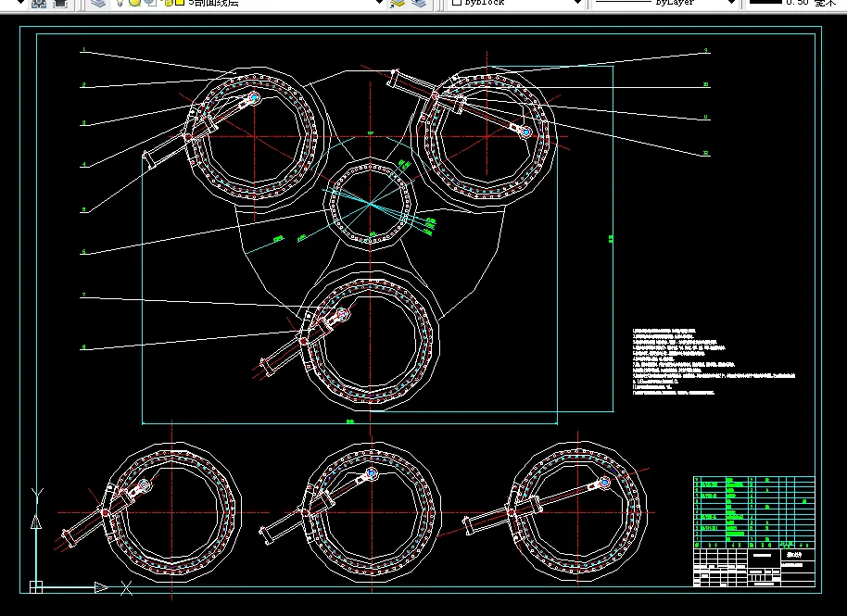The height and width of the screenshot is (616, 847).
Task: Click Make Object's Layer Current icon
Action: (398, 3)
